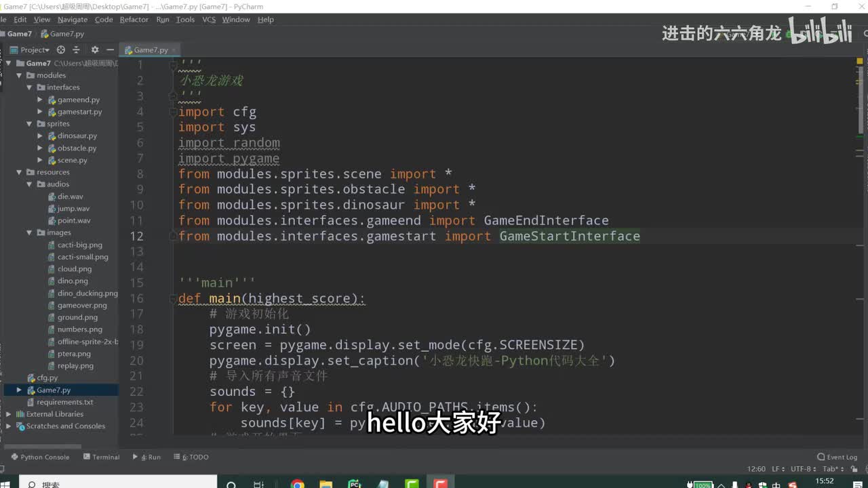Collapse the Game7 root folder
Viewport: 868px width, 488px height.
[9, 63]
